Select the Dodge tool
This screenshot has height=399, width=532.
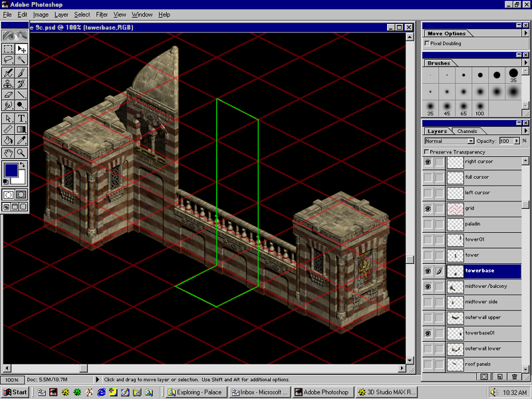coord(21,105)
